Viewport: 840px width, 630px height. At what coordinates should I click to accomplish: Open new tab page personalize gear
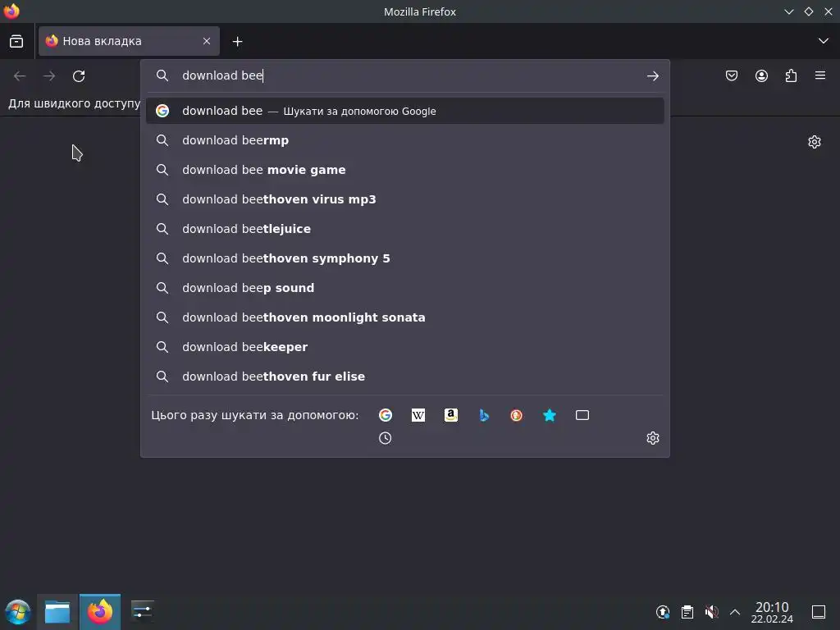[x=815, y=142]
